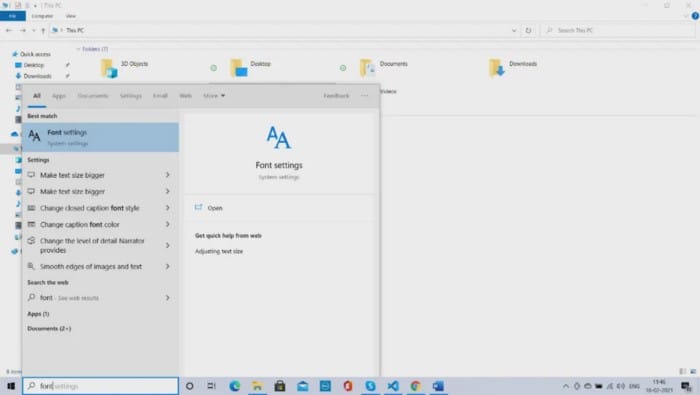Click the Help icon in File Explorer
This screenshot has height=395, width=700.
click(695, 16)
